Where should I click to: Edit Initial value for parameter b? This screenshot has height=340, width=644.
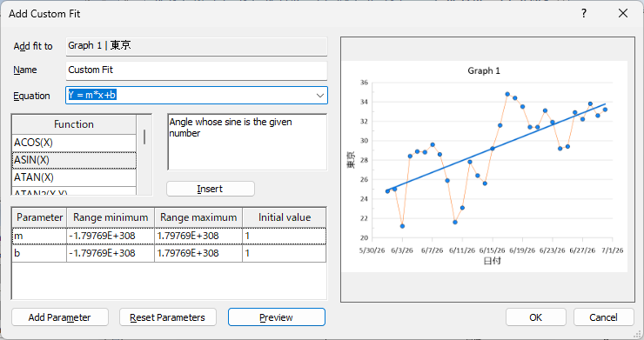pos(285,253)
